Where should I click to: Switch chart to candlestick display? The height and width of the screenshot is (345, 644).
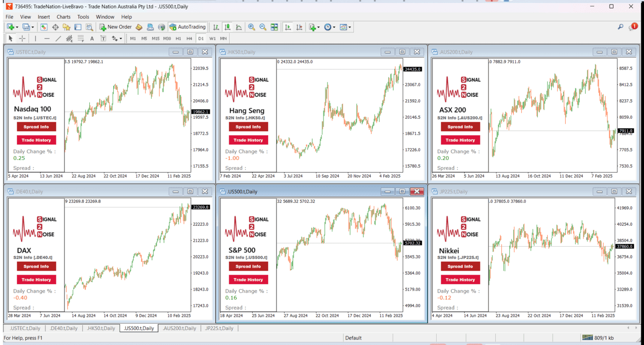click(x=227, y=26)
